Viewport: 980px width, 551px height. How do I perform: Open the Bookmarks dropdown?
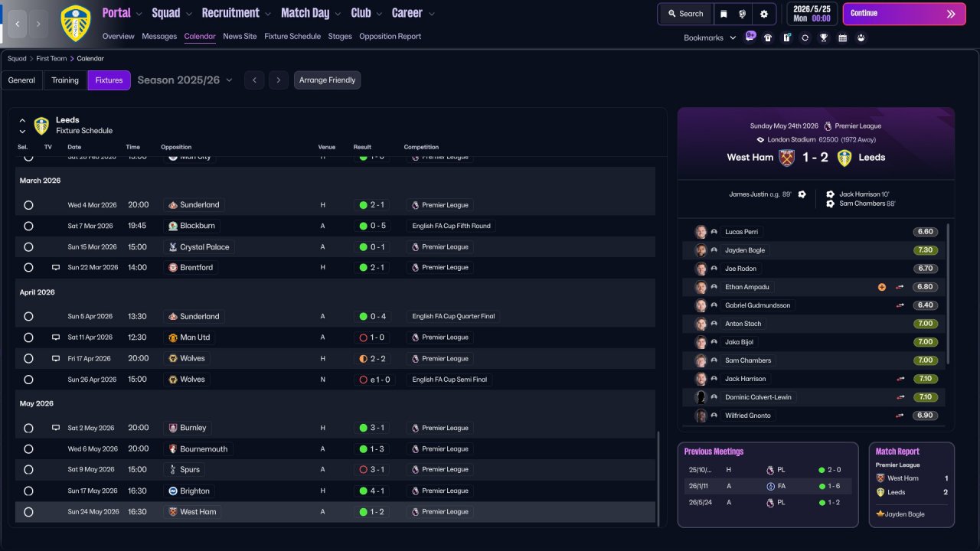[710, 37]
